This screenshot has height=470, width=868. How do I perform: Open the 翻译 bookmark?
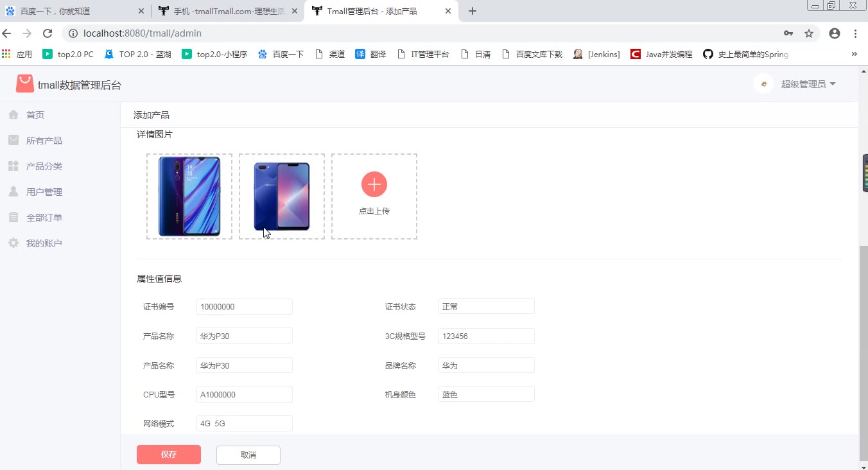370,55
